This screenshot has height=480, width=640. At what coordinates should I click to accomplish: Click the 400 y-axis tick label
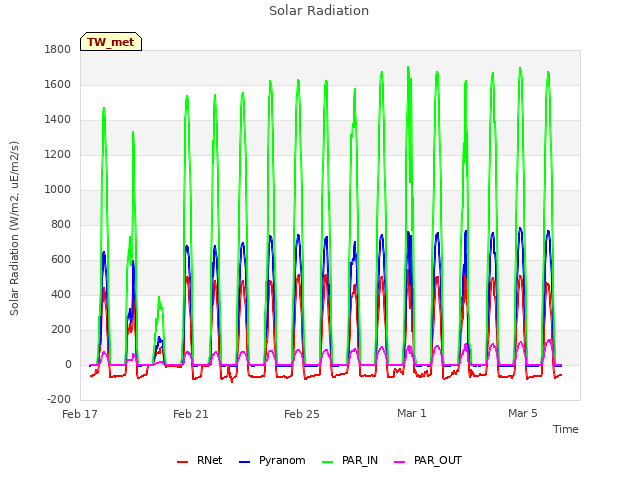point(61,294)
